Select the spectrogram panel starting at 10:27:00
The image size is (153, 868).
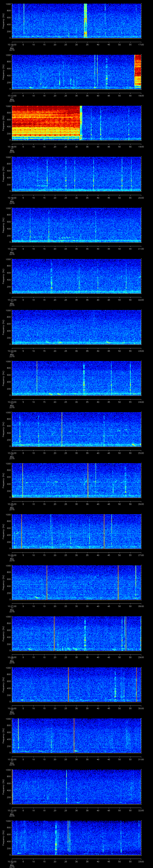click(76, 582)
